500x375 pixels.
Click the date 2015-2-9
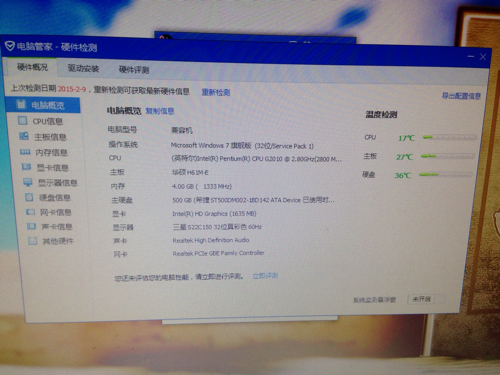click(x=72, y=89)
